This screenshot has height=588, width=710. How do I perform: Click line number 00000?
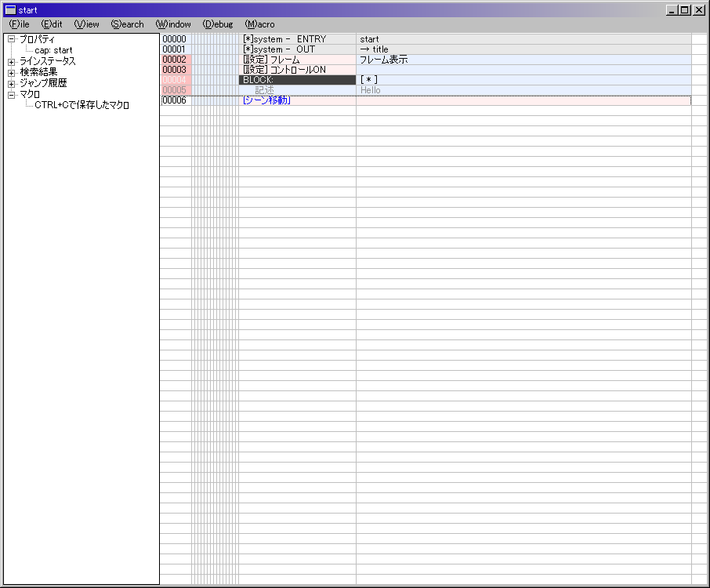coord(176,39)
